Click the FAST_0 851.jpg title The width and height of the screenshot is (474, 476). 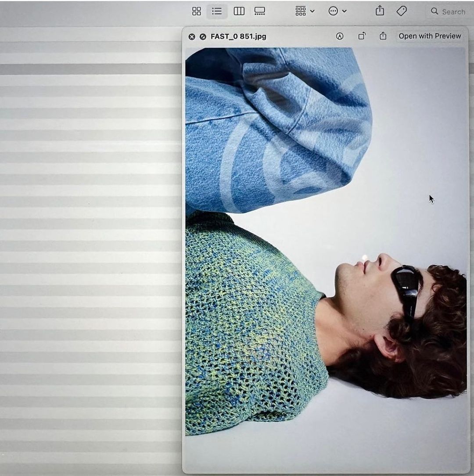coord(238,36)
